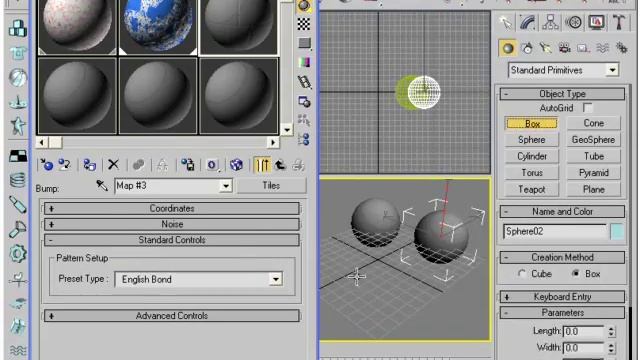Open material editor Options icon
The width and height of the screenshot is (640, 360).
click(x=304, y=101)
